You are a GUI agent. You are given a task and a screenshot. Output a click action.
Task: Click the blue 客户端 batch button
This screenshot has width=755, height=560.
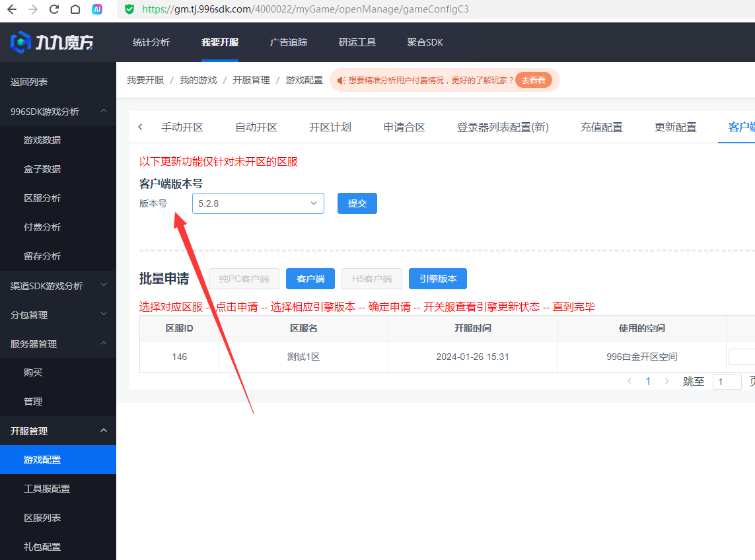tap(310, 279)
